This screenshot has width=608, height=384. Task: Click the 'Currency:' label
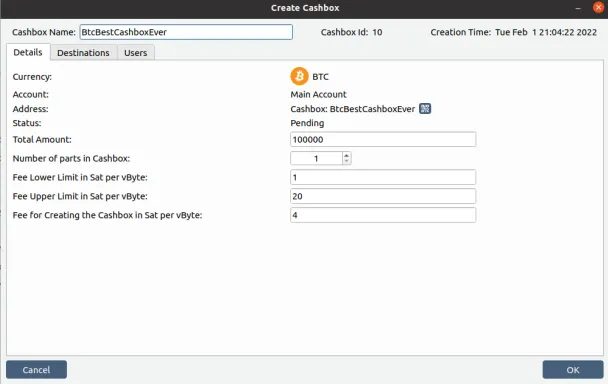click(32, 77)
